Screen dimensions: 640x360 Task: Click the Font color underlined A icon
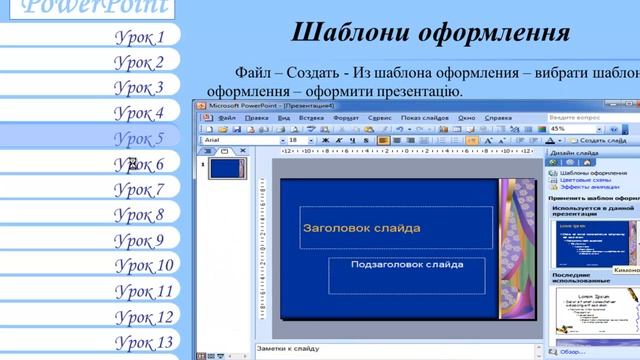pyautogui.click(x=550, y=140)
